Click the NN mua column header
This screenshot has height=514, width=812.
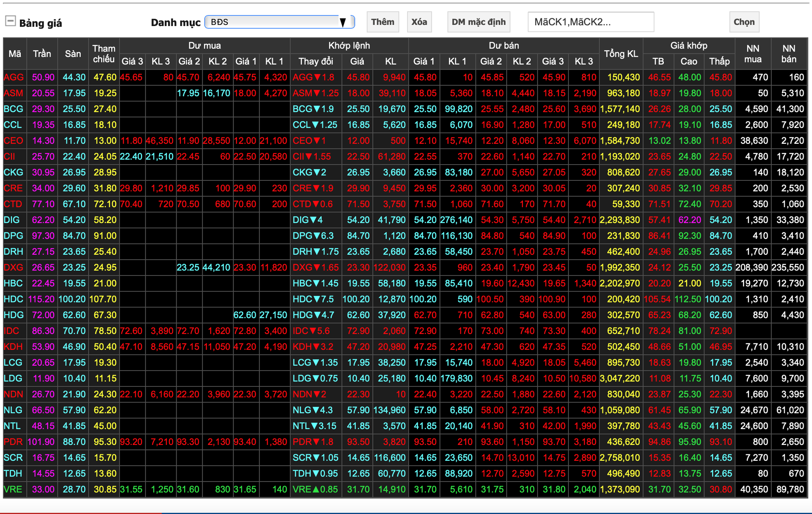753,54
